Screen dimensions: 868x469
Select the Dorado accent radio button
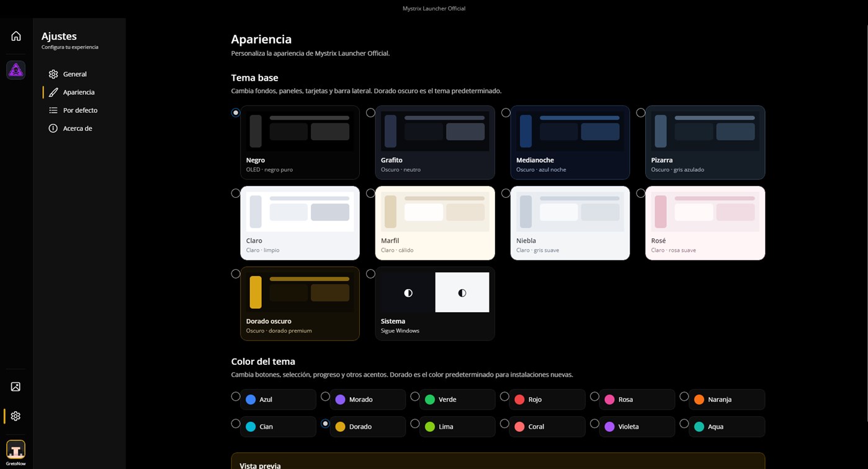(325, 424)
